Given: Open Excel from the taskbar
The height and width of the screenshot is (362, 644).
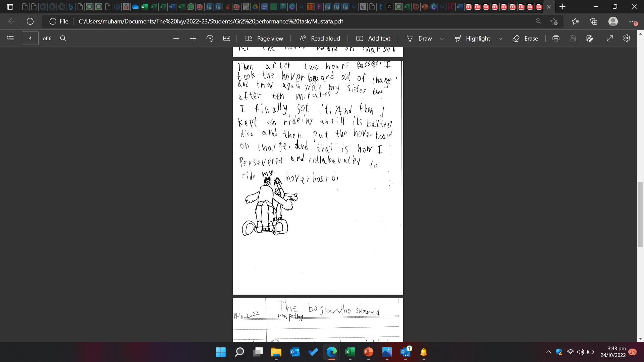Looking at the screenshot, I should coord(350,352).
